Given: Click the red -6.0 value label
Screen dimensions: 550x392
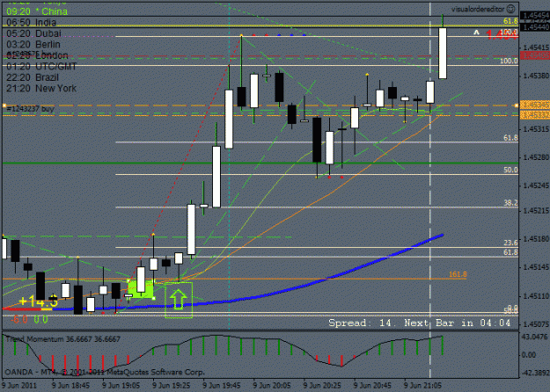Looking at the screenshot, I should click(x=19, y=319).
